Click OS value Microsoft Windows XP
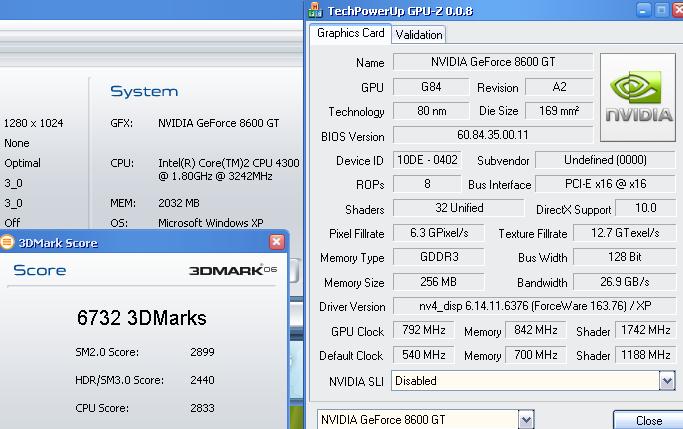 (x=211, y=223)
